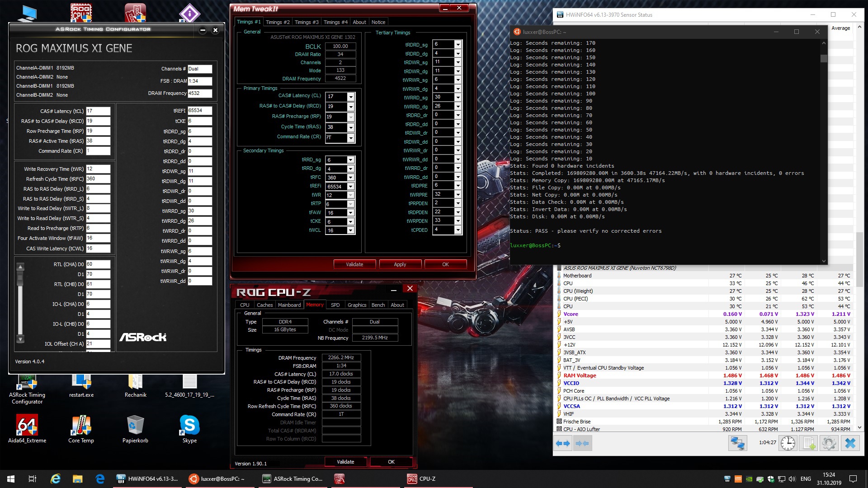Click Apply button in MemTweakIt
Viewport: 868px width, 488px height.
[x=400, y=264]
